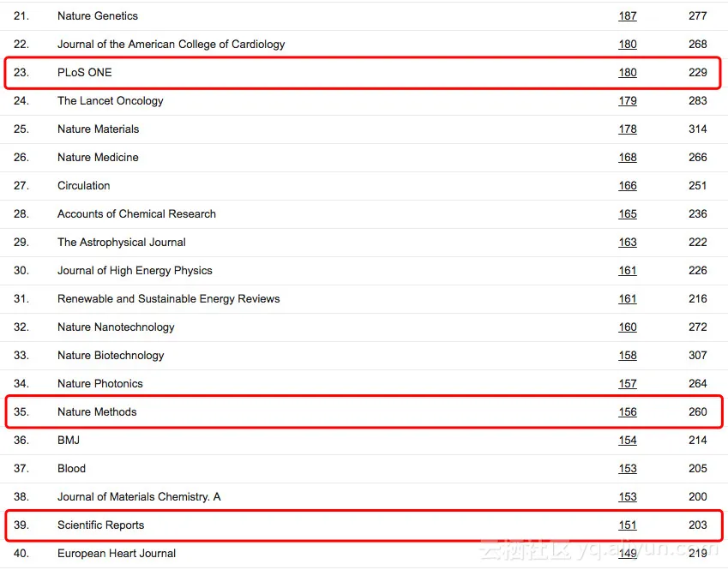
Task: Open the 166 link for Circulation
Action: pyautogui.click(x=628, y=186)
